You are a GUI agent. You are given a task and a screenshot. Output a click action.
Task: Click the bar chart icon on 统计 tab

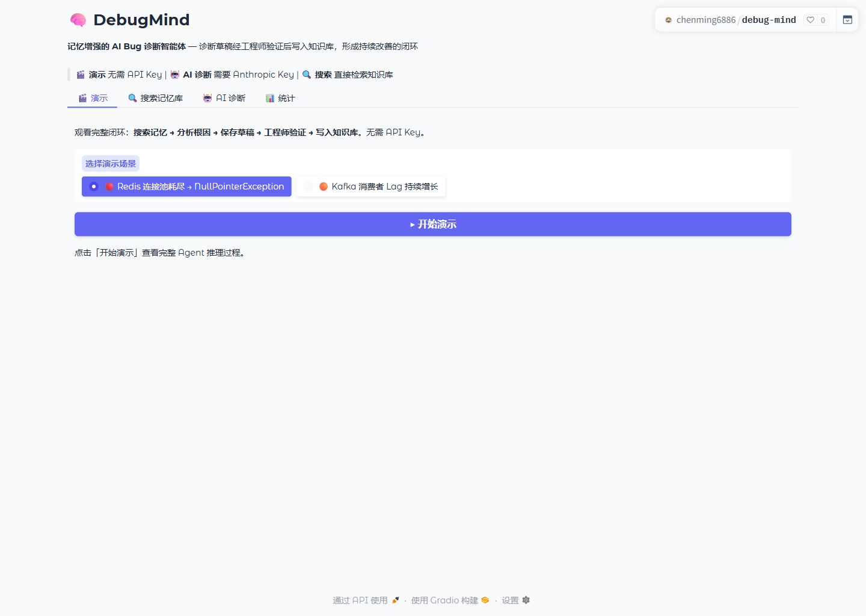[270, 98]
